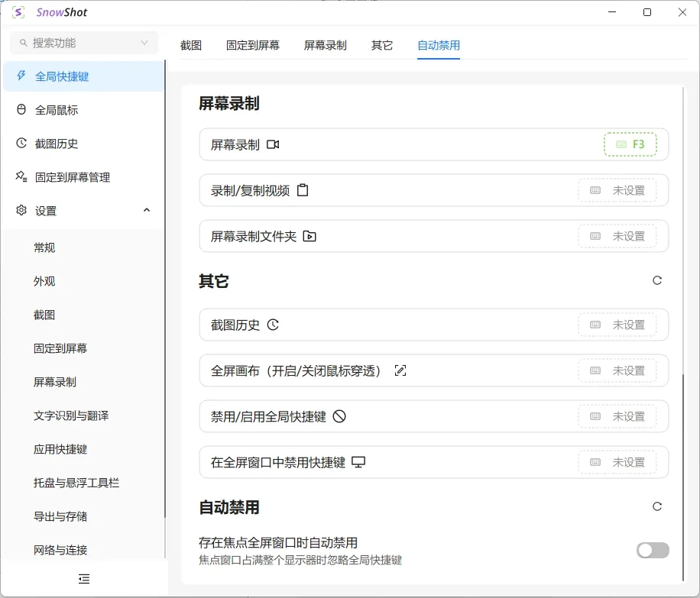Open 固定到屏幕 settings in sidebar
Screen dimensions: 700x598
pos(84,348)
